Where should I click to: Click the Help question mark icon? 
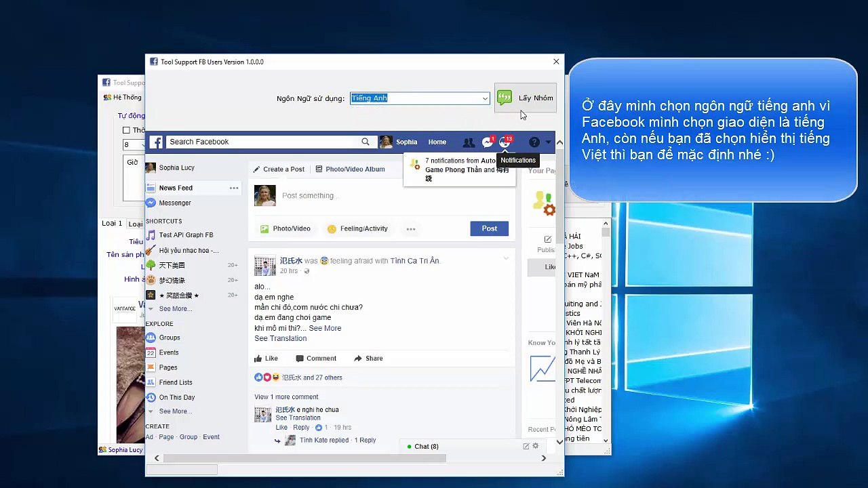coord(534,142)
